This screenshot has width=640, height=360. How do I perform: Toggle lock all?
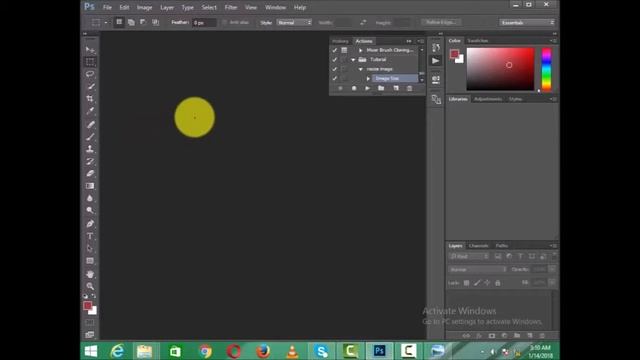(x=498, y=282)
